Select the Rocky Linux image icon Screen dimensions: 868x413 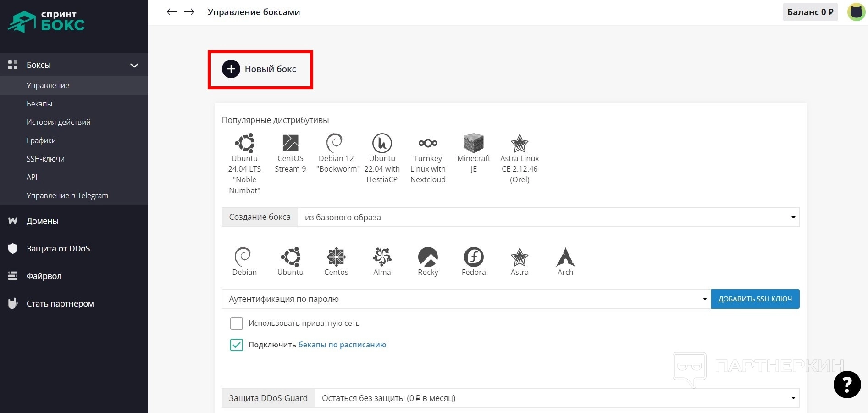[428, 257]
